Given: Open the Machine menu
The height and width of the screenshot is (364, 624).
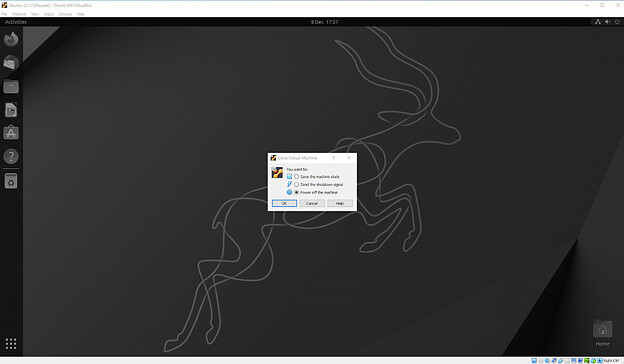Looking at the screenshot, I should pyautogui.click(x=19, y=14).
